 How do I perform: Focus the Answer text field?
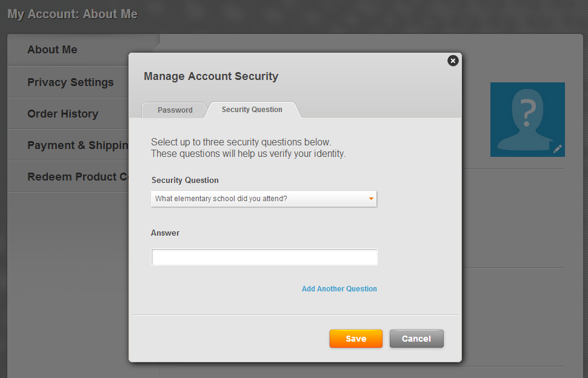point(264,257)
